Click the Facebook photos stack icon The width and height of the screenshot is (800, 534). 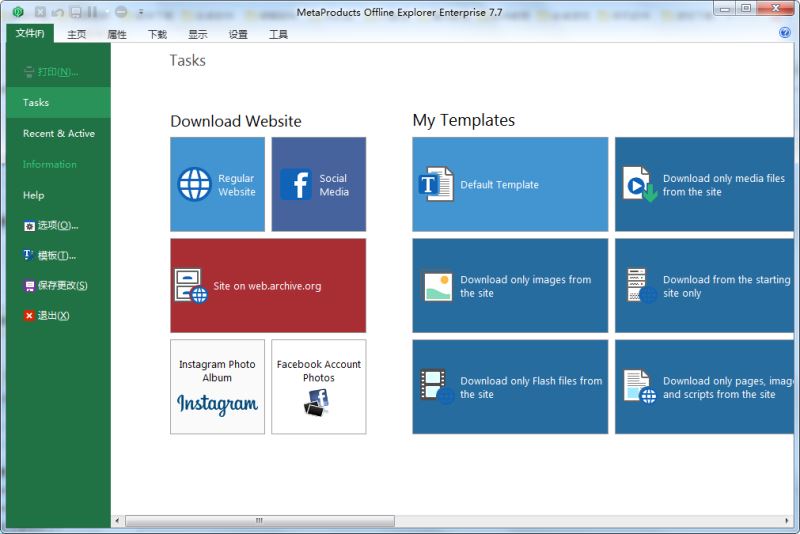316,403
